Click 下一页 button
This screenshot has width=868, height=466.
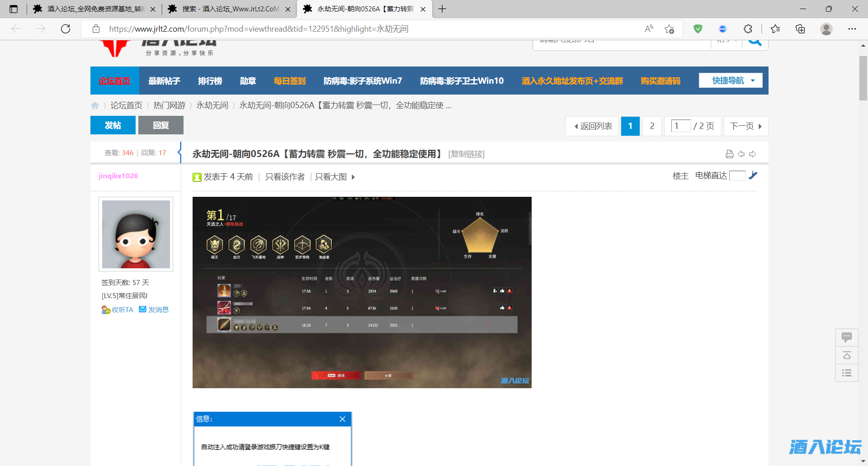[746, 126]
